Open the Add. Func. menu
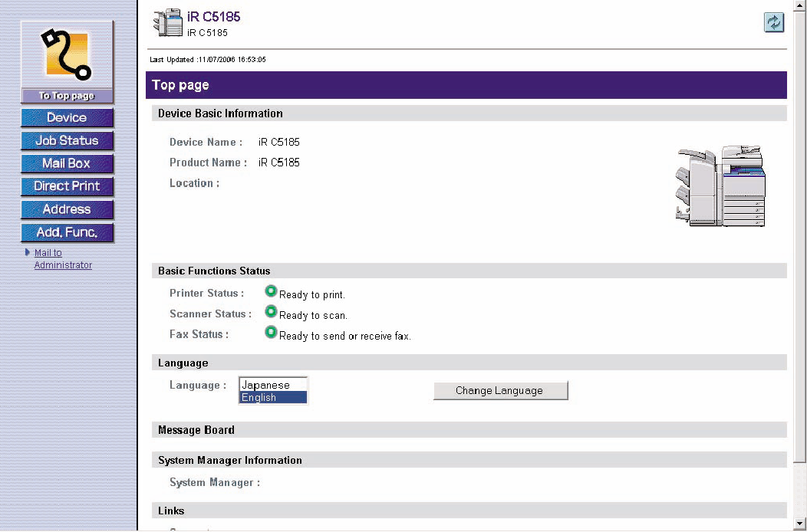 point(67,232)
